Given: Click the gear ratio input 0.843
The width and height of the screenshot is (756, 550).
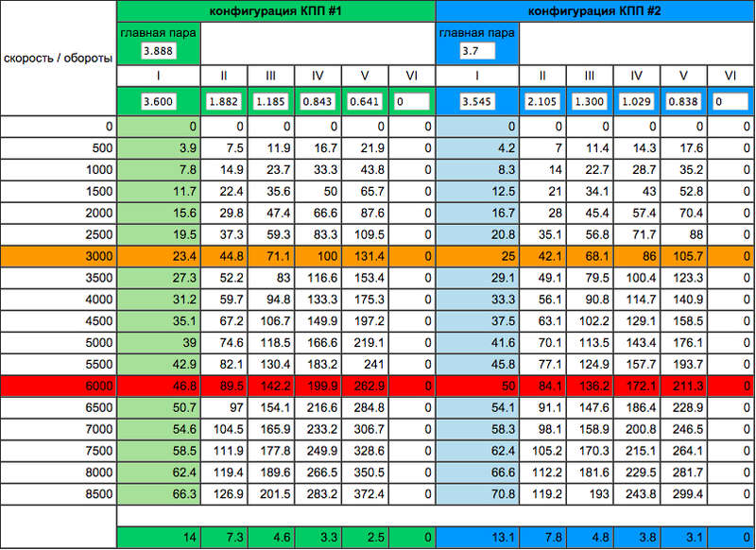Looking at the screenshot, I should [318, 101].
